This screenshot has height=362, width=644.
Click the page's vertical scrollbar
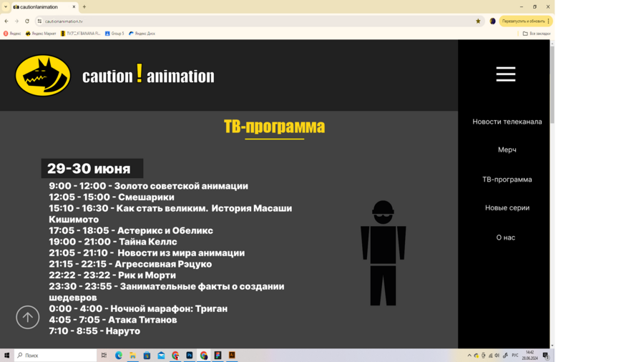click(552, 193)
